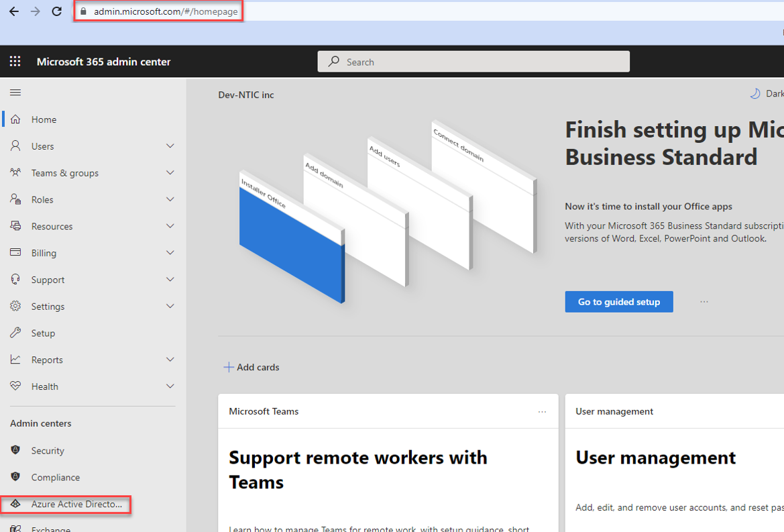Open Microsoft Teams card more options
Image resolution: width=784 pixels, height=532 pixels.
pyautogui.click(x=542, y=411)
